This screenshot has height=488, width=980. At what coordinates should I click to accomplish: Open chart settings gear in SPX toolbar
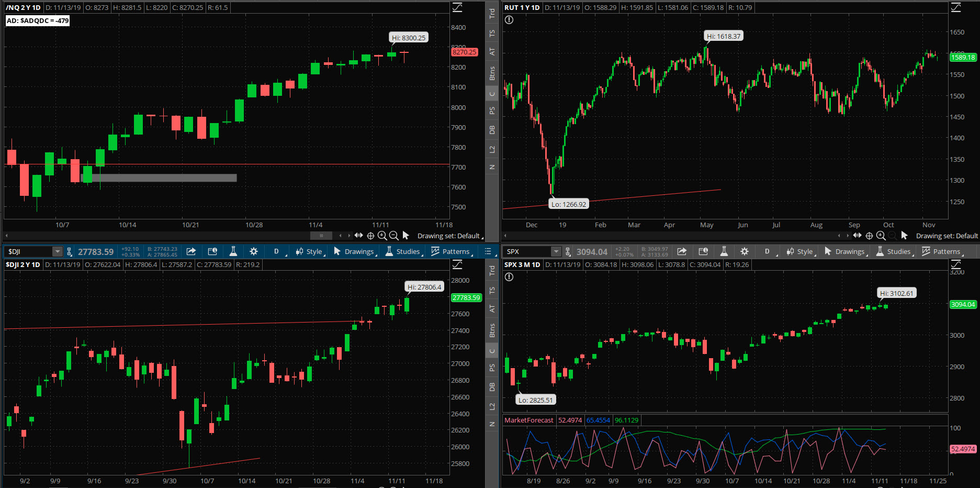tap(745, 251)
